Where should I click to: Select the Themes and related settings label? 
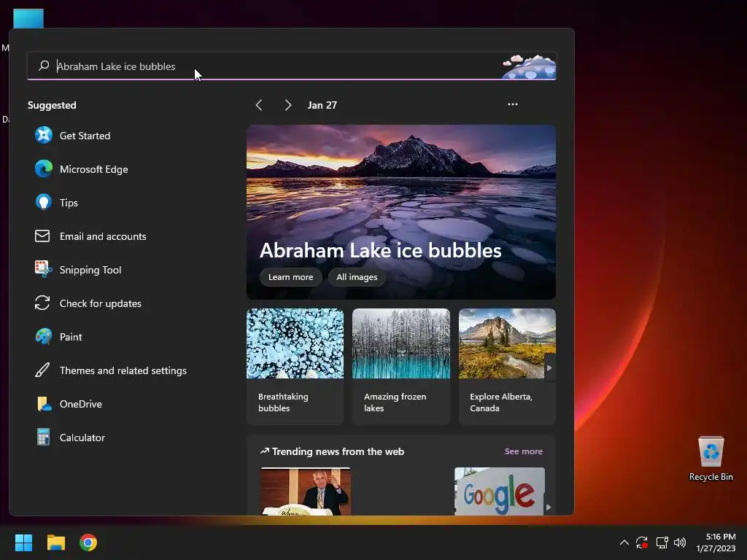tap(123, 370)
